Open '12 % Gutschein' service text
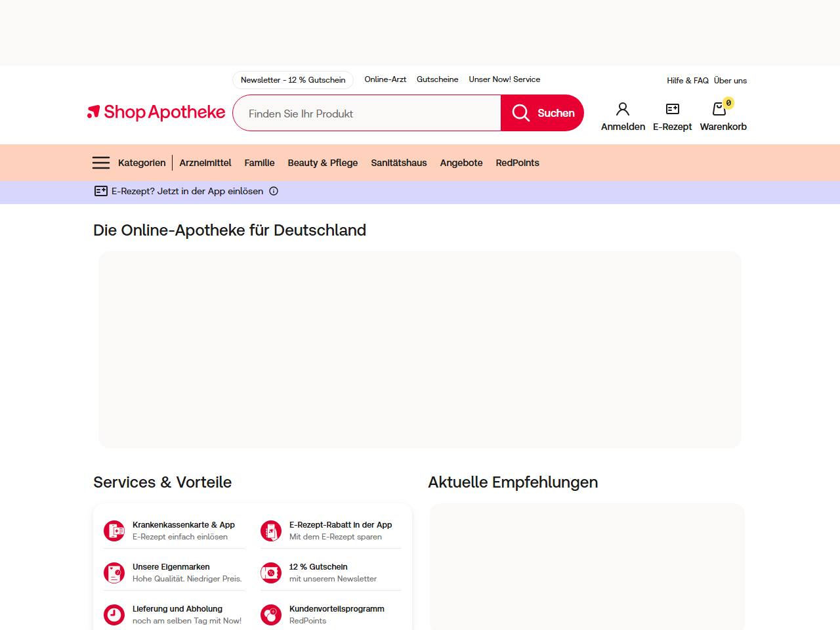840x630 pixels. [318, 567]
